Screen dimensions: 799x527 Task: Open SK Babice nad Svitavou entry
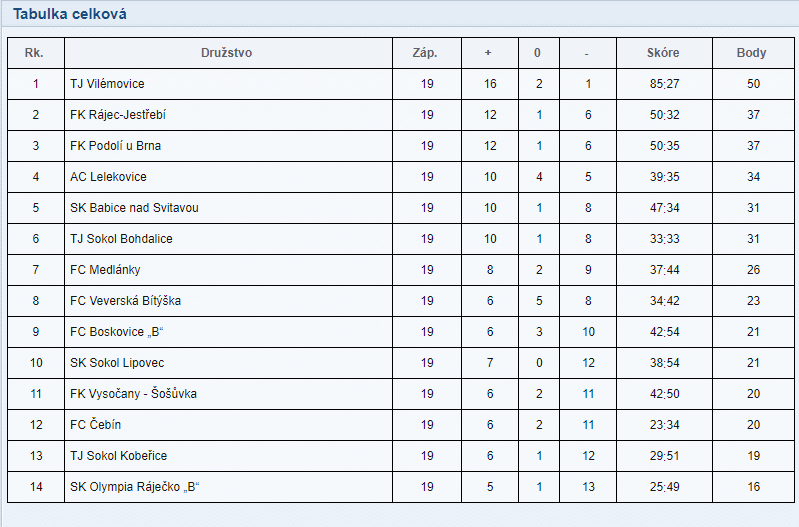pos(134,208)
